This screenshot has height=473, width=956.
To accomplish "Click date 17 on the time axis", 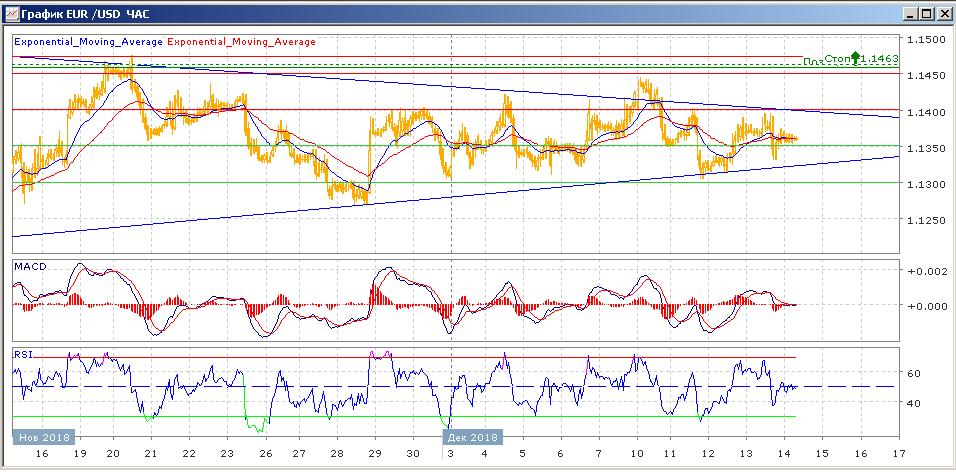I will click(x=898, y=454).
